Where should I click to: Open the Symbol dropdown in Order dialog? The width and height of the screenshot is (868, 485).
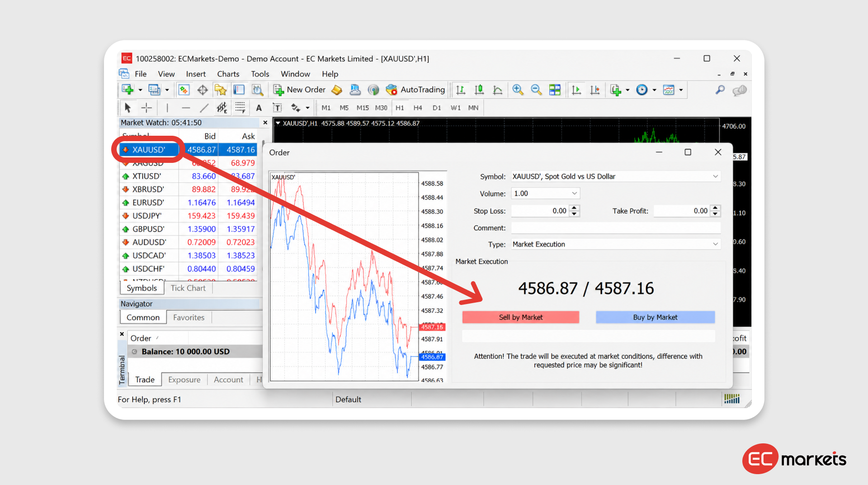point(715,176)
